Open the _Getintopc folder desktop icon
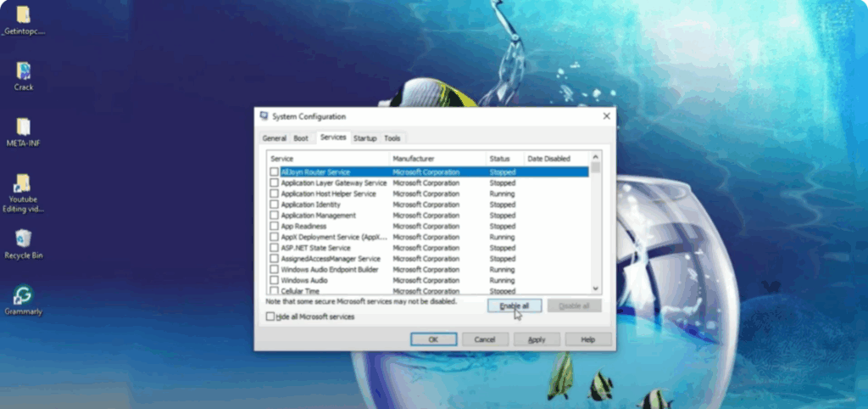The image size is (868, 409). tap(23, 21)
